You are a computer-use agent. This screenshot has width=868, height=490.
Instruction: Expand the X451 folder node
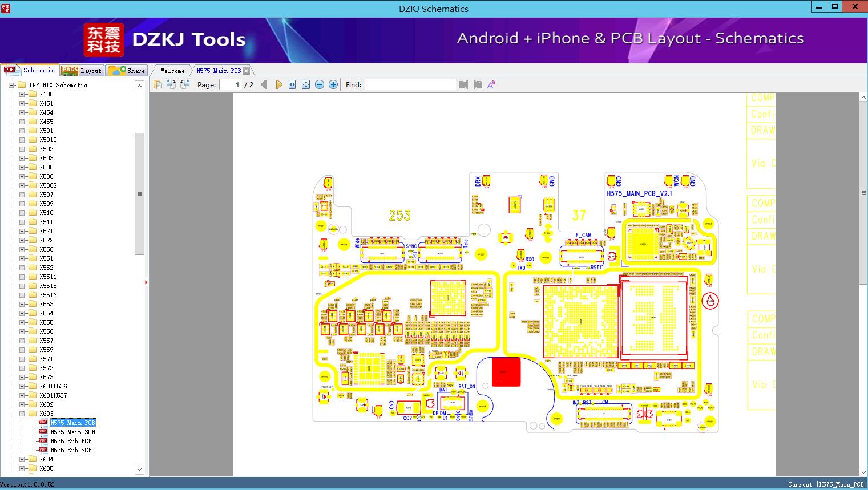coord(22,103)
